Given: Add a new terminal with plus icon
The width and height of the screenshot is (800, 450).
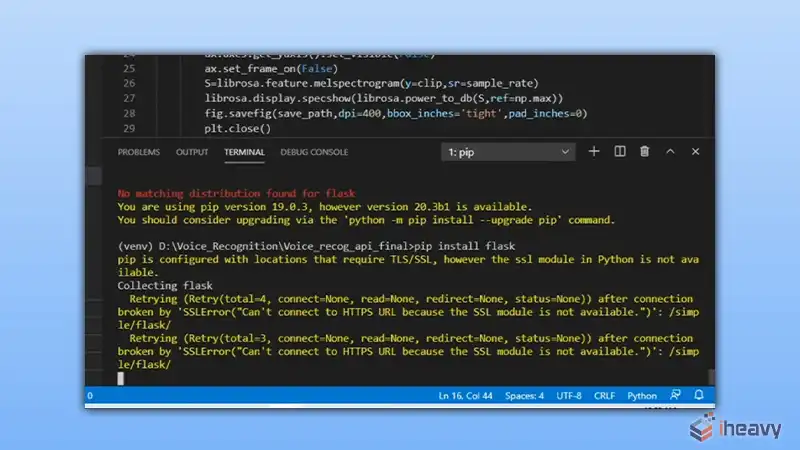Looking at the screenshot, I should pos(593,152).
